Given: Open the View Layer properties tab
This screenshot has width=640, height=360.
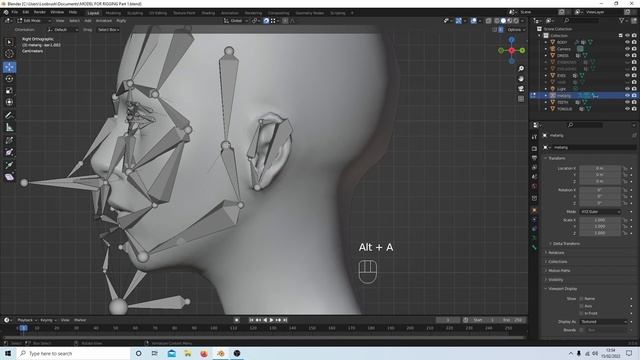Looking at the screenshot, I should coord(534,167).
